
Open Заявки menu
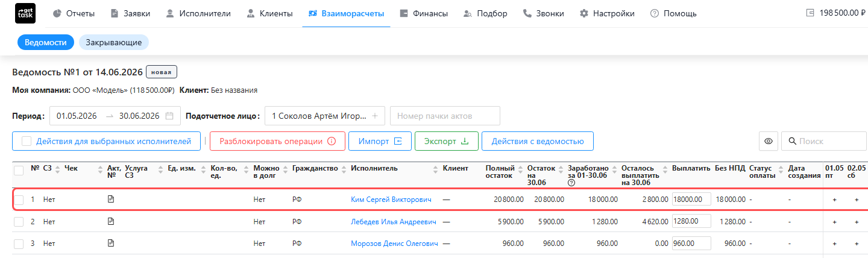(130, 13)
